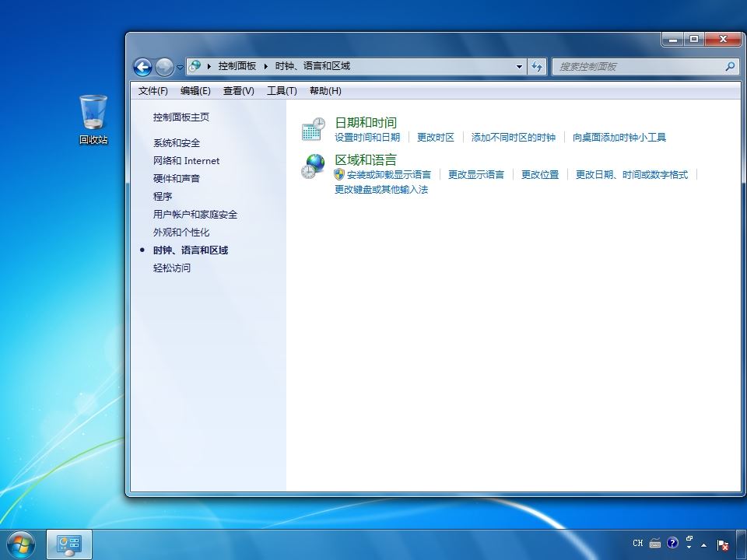Open 外观和个性化 in sidebar

click(x=181, y=233)
